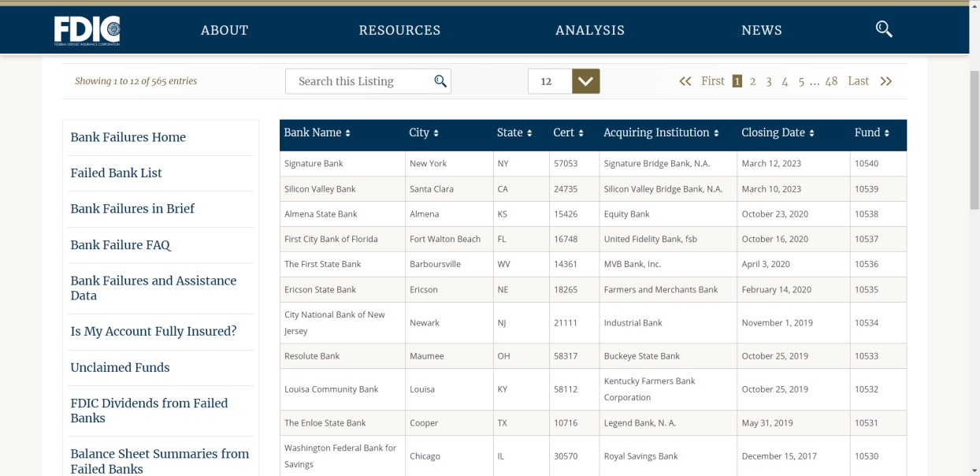The width and height of the screenshot is (980, 476).
Task: Open Balance Sheet Summaries from Failed Banks
Action: pyautogui.click(x=160, y=461)
